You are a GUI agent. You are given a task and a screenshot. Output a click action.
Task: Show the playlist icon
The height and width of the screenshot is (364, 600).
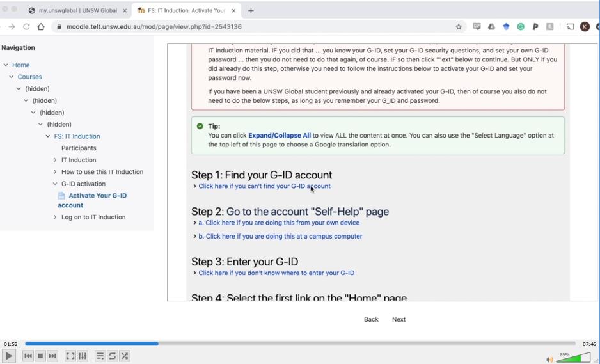[100, 356]
